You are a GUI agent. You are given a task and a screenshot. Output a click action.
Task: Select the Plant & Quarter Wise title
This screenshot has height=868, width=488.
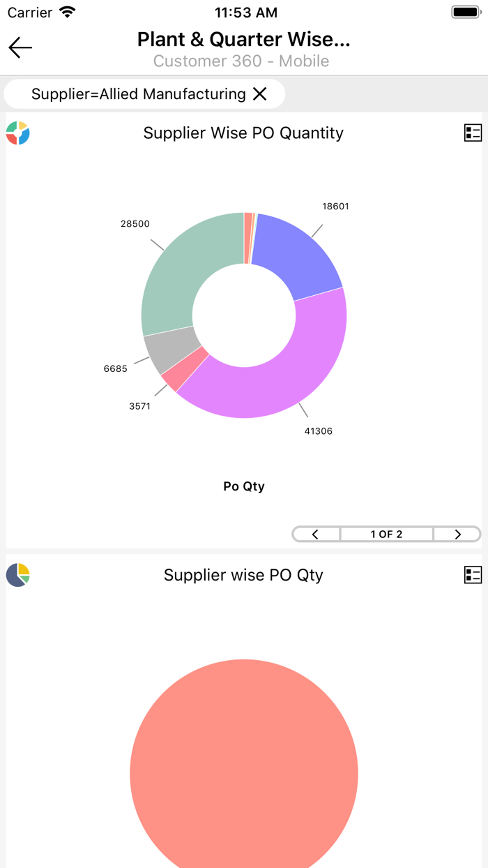[x=244, y=39]
